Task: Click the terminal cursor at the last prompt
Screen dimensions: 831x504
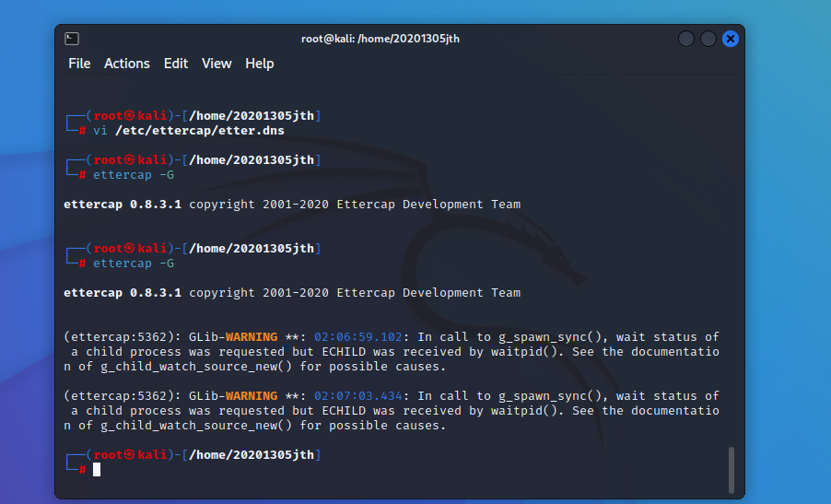Action: click(97, 470)
